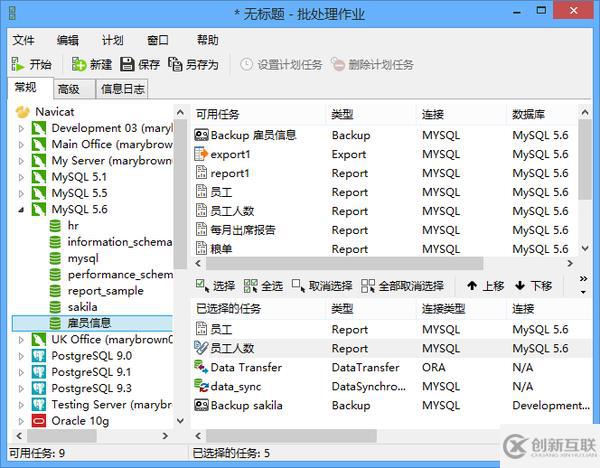Open the 帮助 (Help) menu

pos(207,40)
